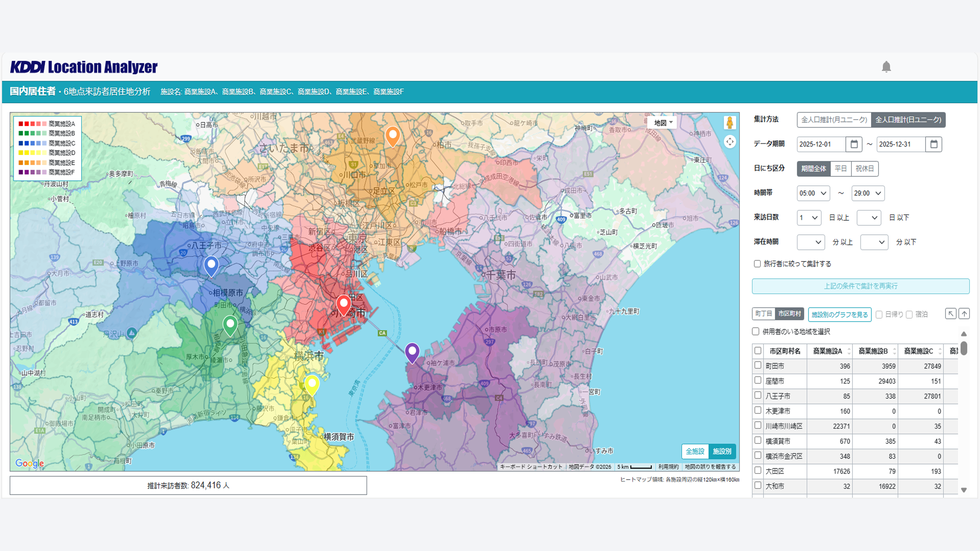Viewport: 980px width, 551px height.
Task: Select the 平日 day type tab
Action: tap(840, 168)
